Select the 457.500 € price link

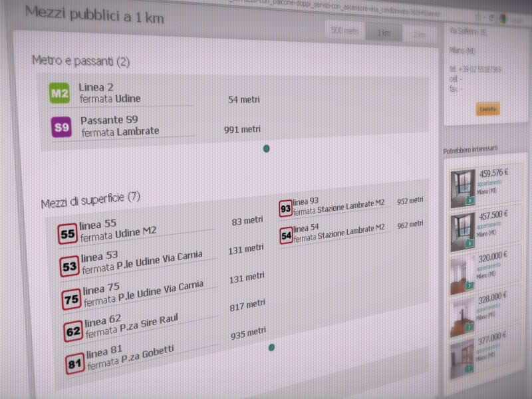pos(493,215)
